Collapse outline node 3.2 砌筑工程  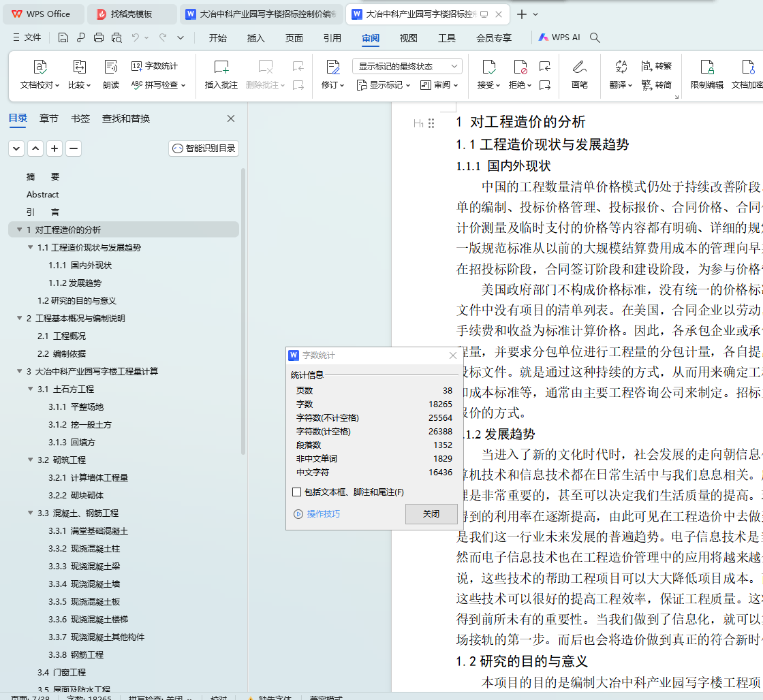(30, 460)
